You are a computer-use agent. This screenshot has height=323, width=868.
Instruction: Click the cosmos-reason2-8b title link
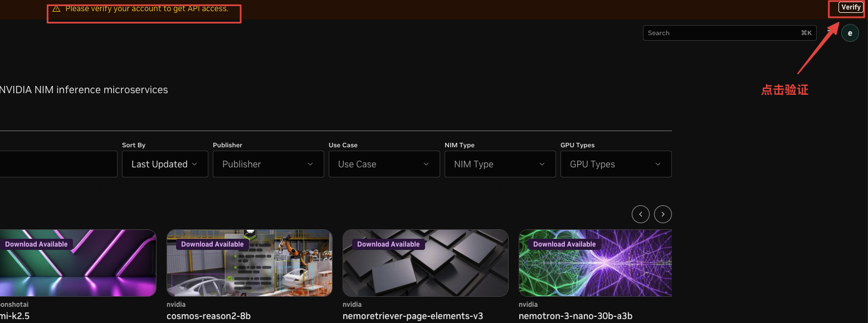[208, 316]
